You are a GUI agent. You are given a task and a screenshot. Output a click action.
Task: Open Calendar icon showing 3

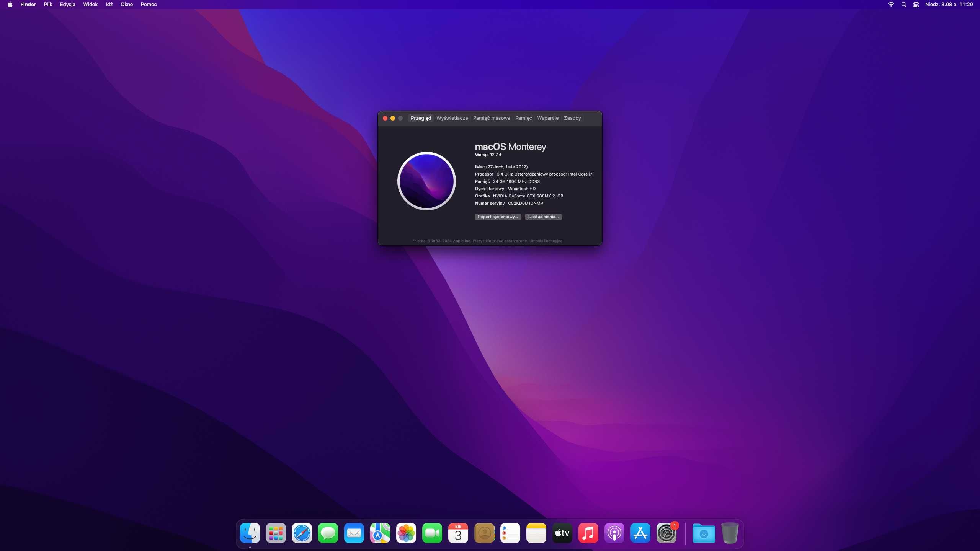click(458, 533)
